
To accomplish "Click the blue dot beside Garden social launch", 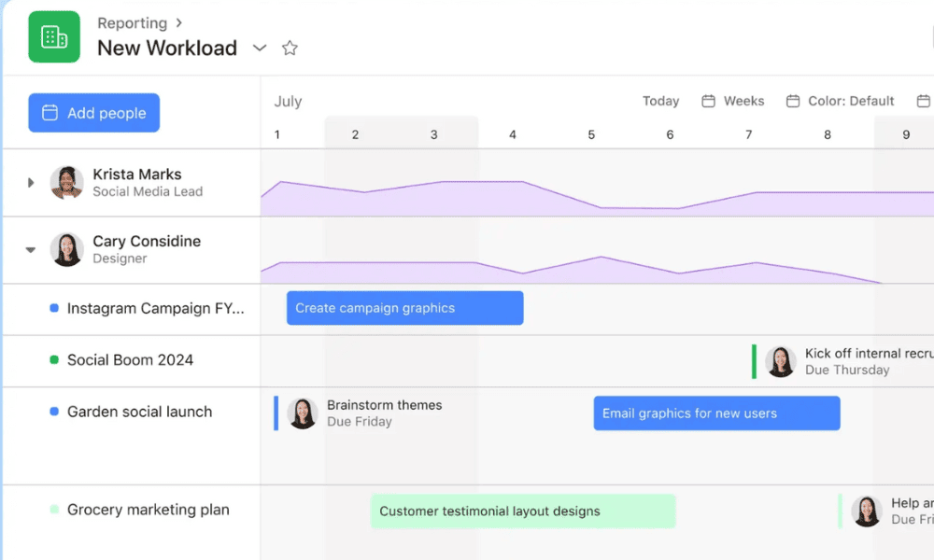I will (54, 412).
